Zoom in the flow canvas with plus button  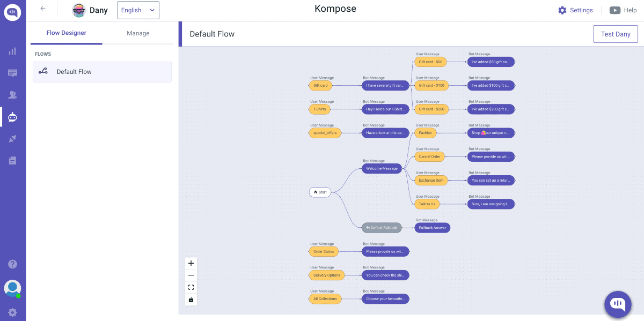pos(191,263)
